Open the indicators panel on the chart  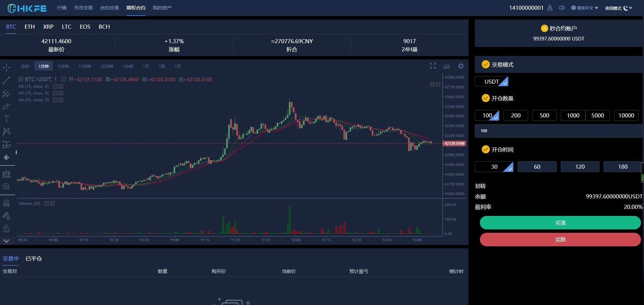point(446,66)
